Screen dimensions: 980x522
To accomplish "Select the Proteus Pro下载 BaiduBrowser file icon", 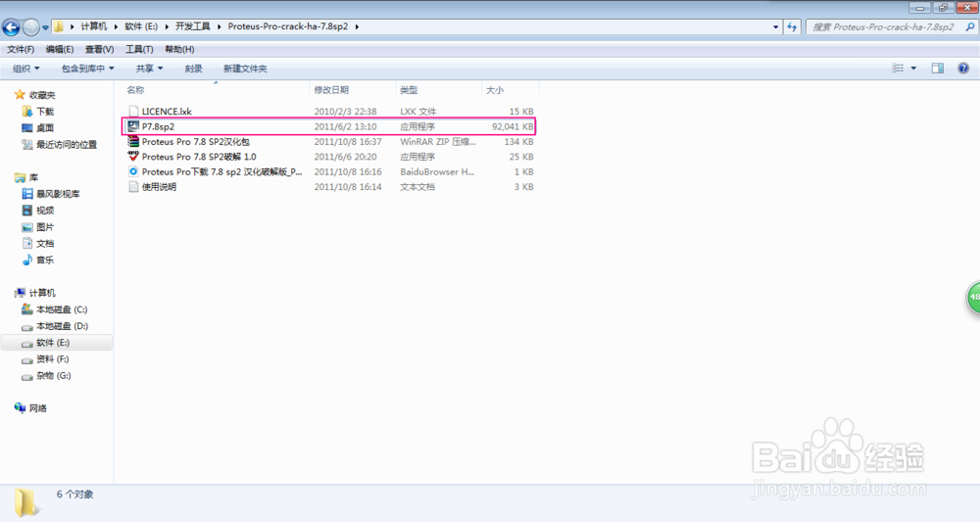I will (x=133, y=171).
